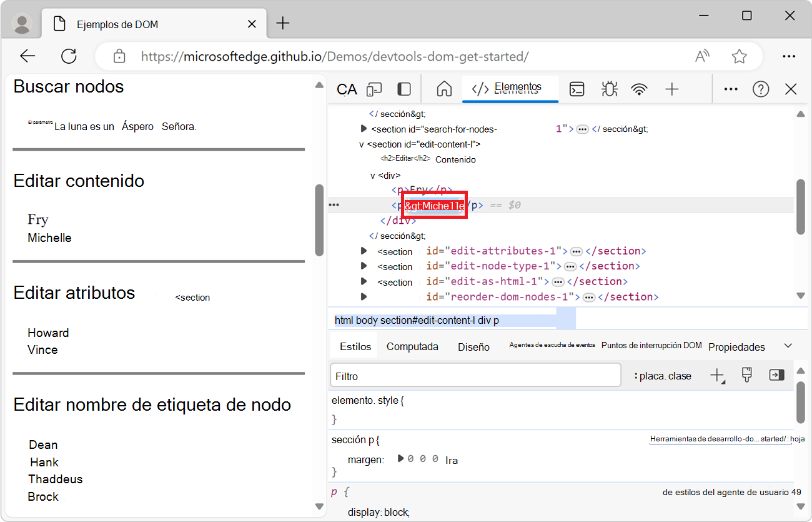Toggle the computed styles brush icon
Viewport: 812px width, 522px height.
[x=746, y=376]
